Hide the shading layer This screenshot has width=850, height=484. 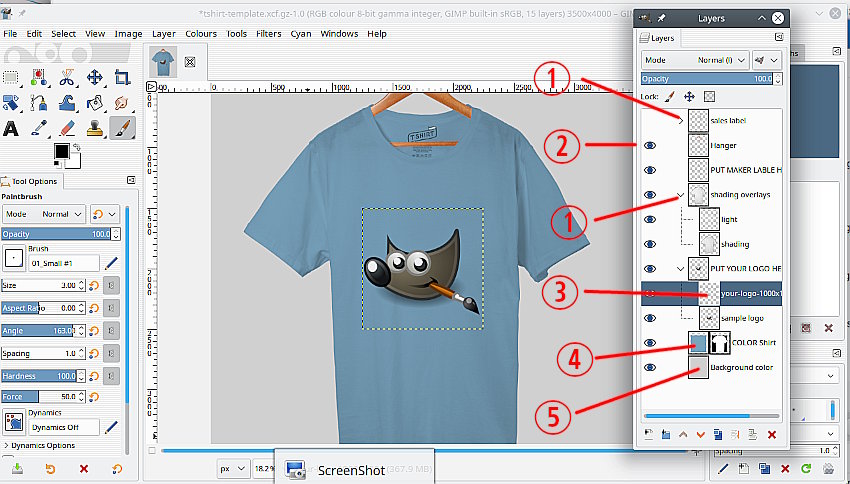[x=649, y=244]
